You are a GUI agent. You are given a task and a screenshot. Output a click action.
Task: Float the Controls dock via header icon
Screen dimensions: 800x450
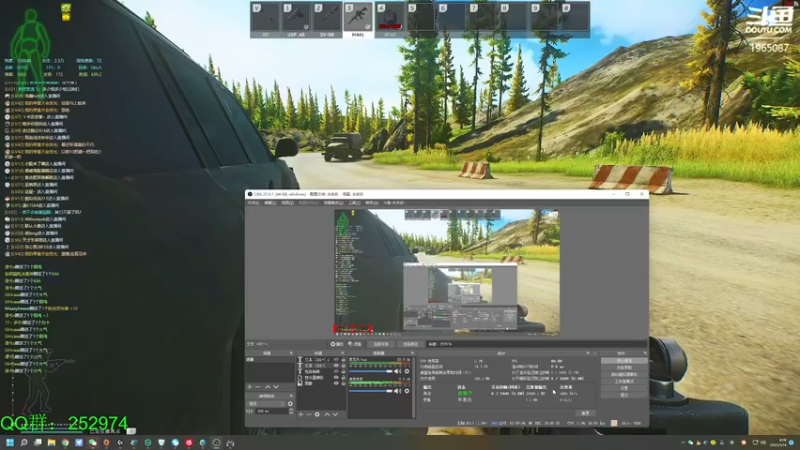coord(645,353)
